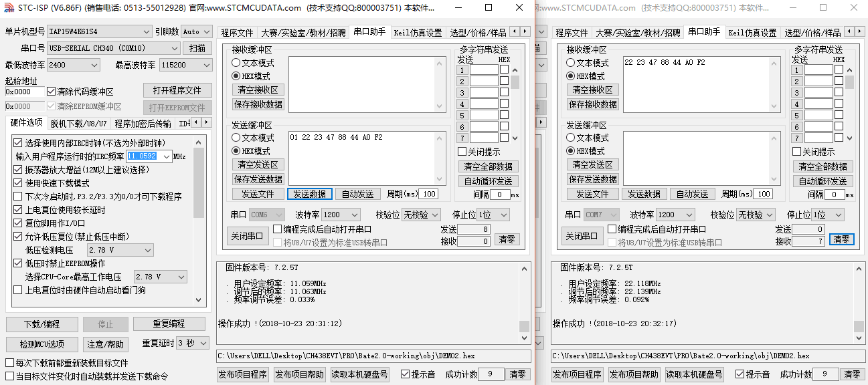Check 清除代码缓冲区 checkbox
Image resolution: width=868 pixels, height=385 pixels.
52,92
